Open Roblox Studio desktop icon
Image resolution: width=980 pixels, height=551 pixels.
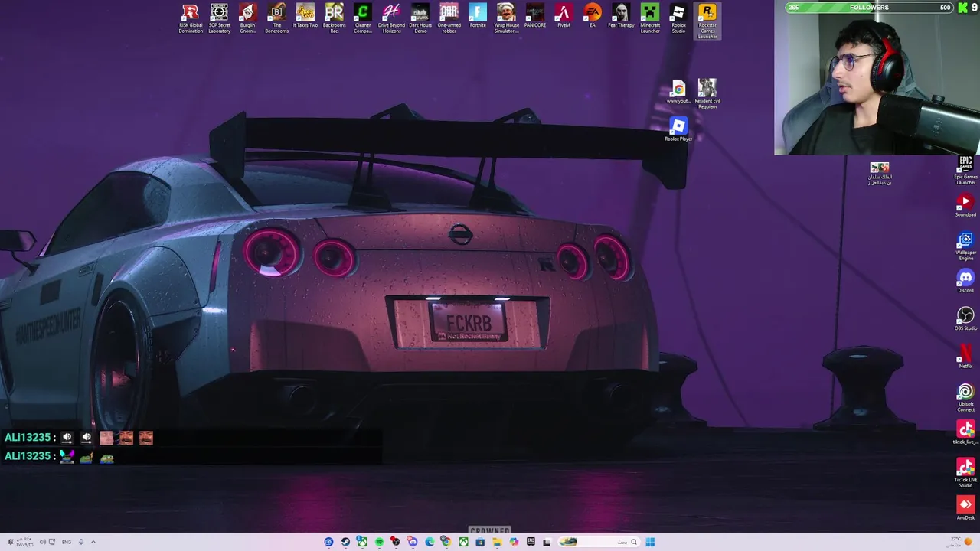coord(678,18)
